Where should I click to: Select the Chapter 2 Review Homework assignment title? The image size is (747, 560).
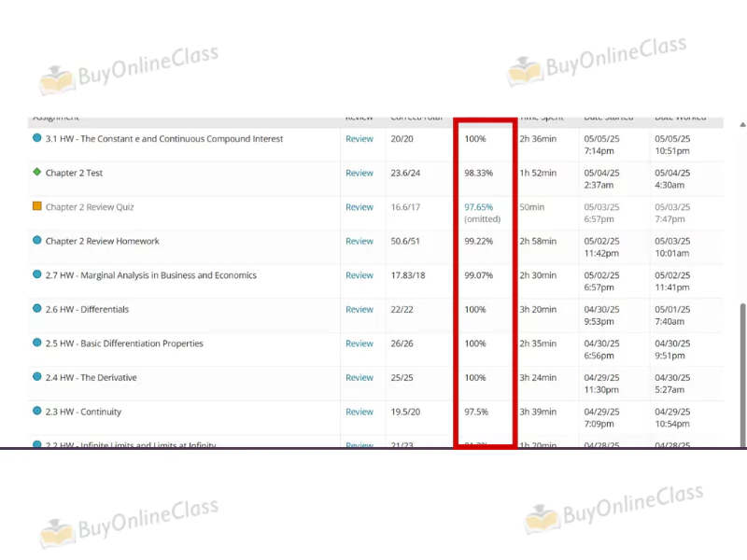tap(102, 241)
